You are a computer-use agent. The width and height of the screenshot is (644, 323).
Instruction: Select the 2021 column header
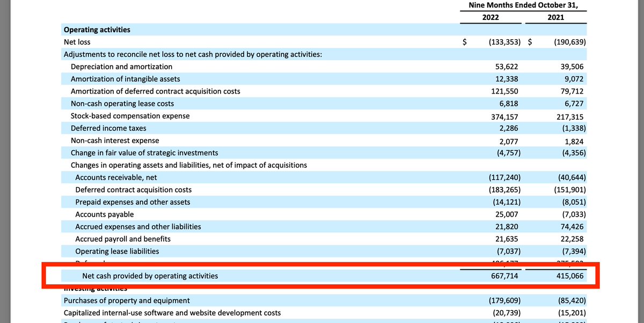coord(555,17)
